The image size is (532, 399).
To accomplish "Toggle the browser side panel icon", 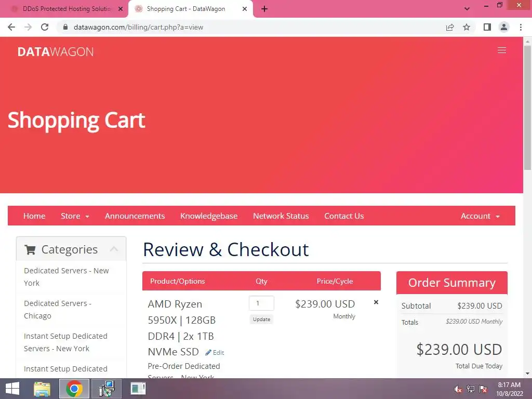I will [487, 27].
